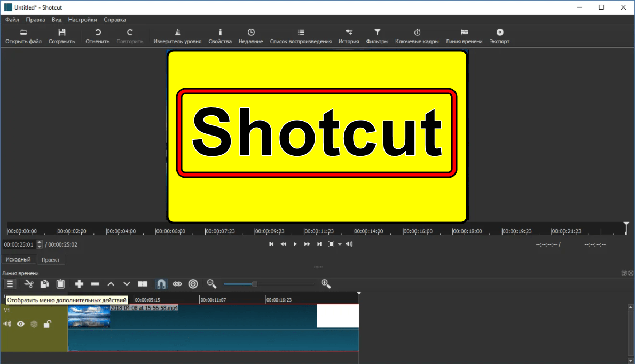The image size is (635, 364).
Task: Open the Keyframes panel
Action: (417, 36)
